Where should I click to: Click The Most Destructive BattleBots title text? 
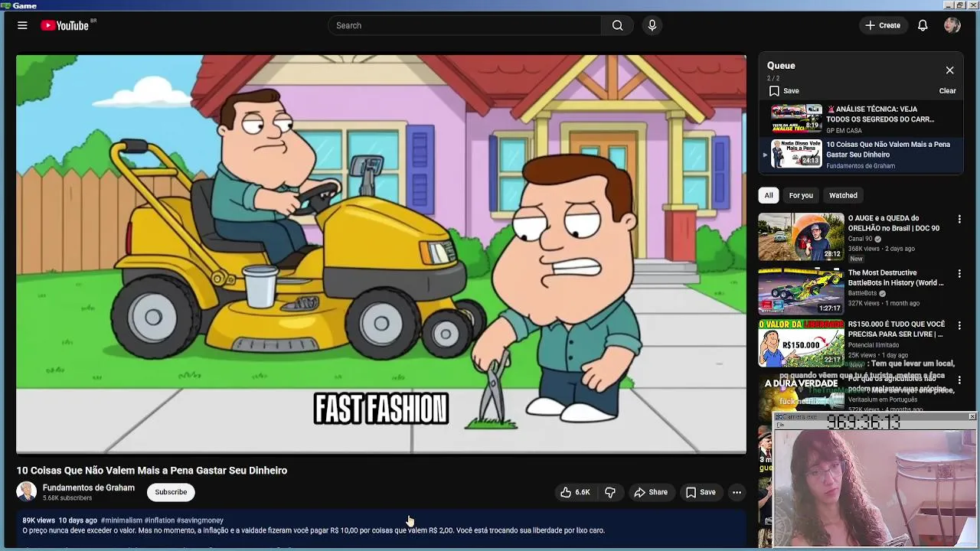click(896, 278)
